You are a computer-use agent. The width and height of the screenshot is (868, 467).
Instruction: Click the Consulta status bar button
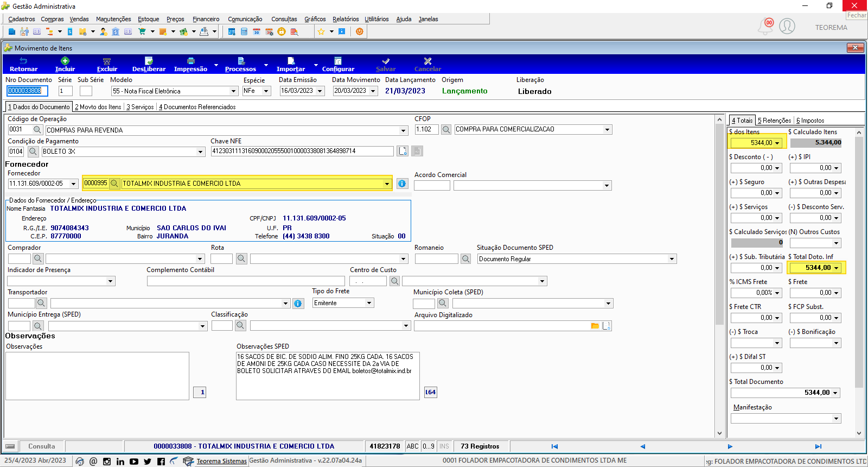41,446
